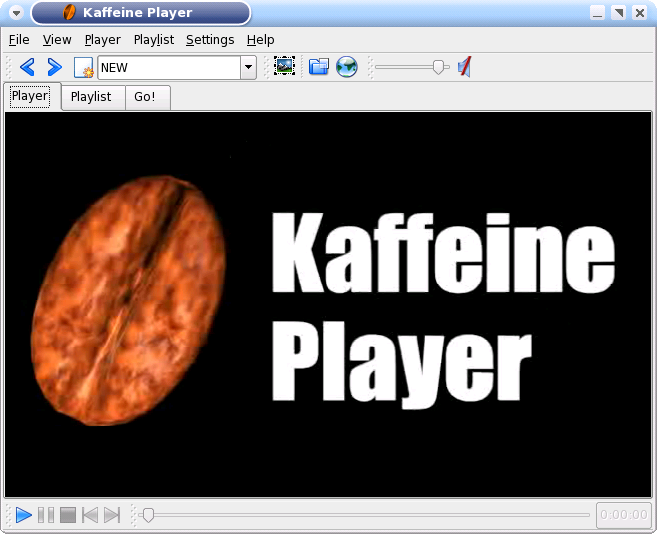Open the View menu
Viewport: 657px width, 534px height.
[57, 40]
